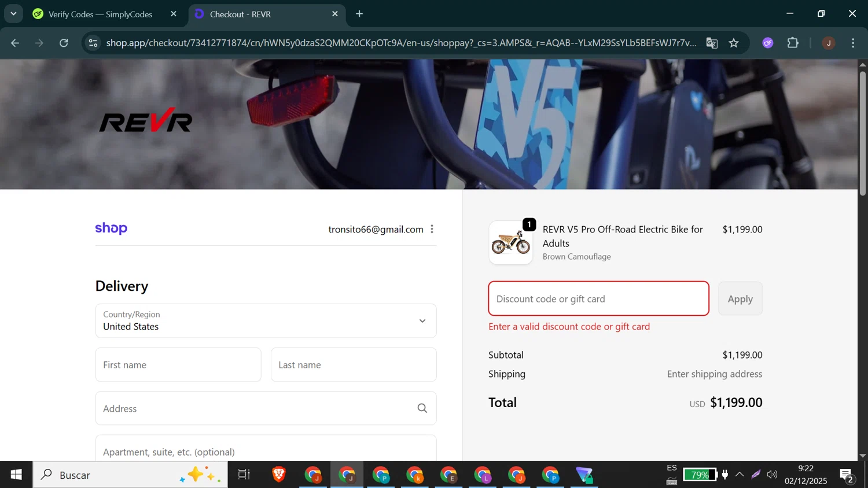This screenshot has height=488, width=868.
Task: Click the battery 79% indicator
Action: pyautogui.click(x=700, y=475)
